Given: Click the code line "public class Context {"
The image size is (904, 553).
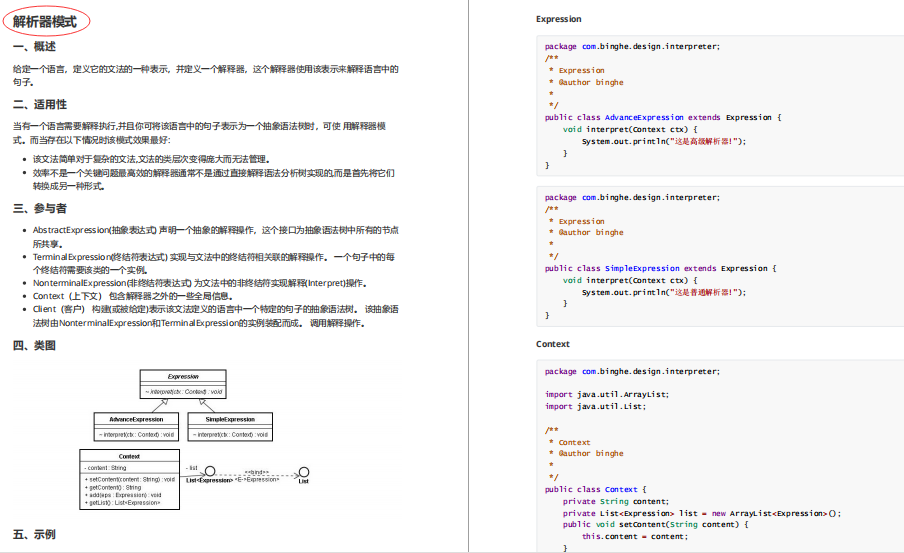Looking at the screenshot, I should (x=596, y=489).
